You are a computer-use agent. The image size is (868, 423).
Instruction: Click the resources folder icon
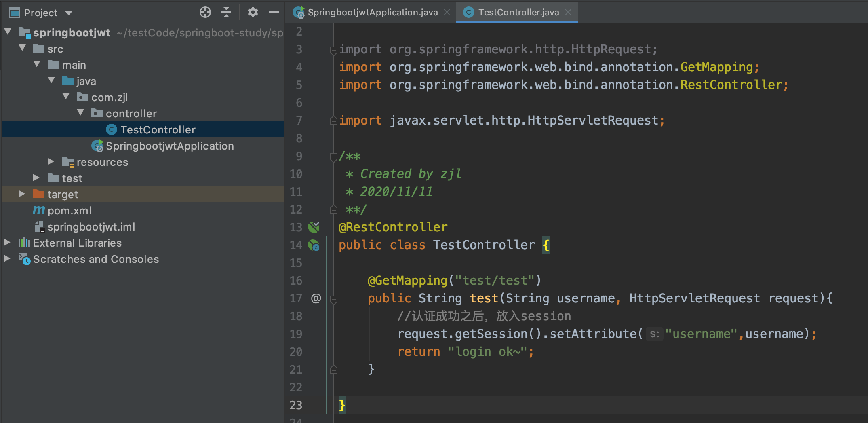(68, 162)
